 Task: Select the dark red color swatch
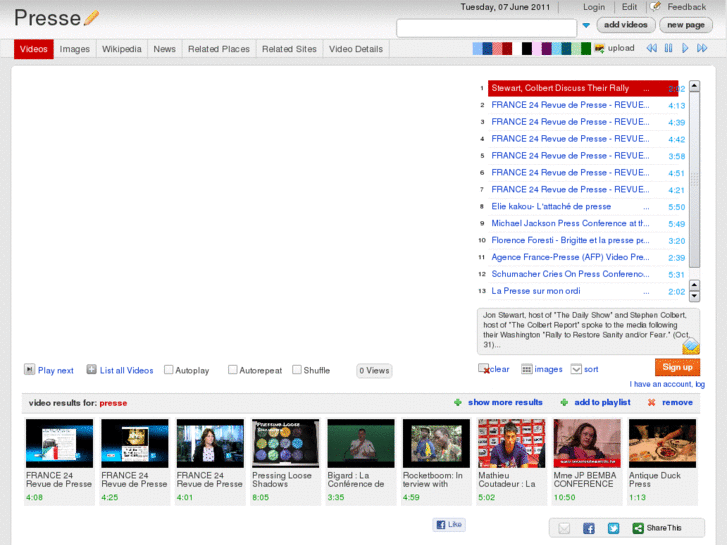click(507, 48)
